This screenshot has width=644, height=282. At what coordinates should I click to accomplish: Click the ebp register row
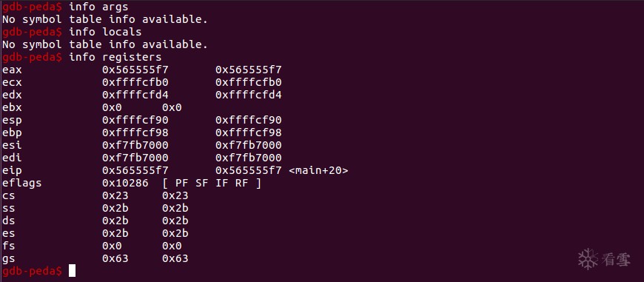pos(142,132)
